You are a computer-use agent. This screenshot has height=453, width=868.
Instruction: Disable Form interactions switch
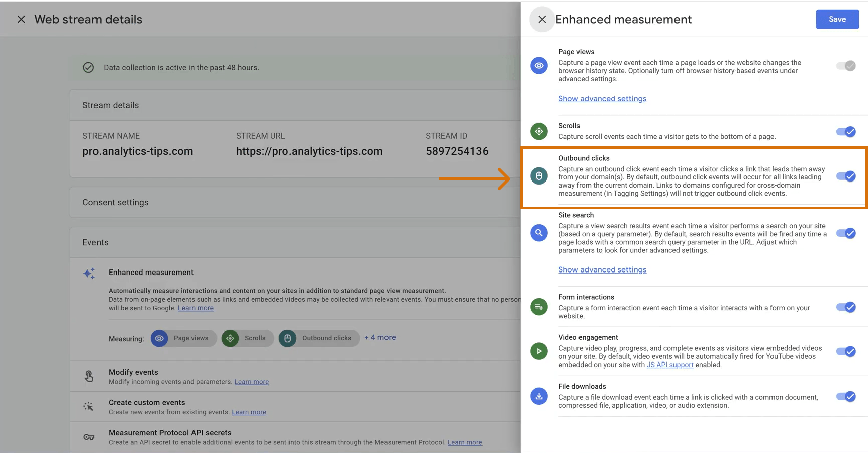click(x=846, y=307)
